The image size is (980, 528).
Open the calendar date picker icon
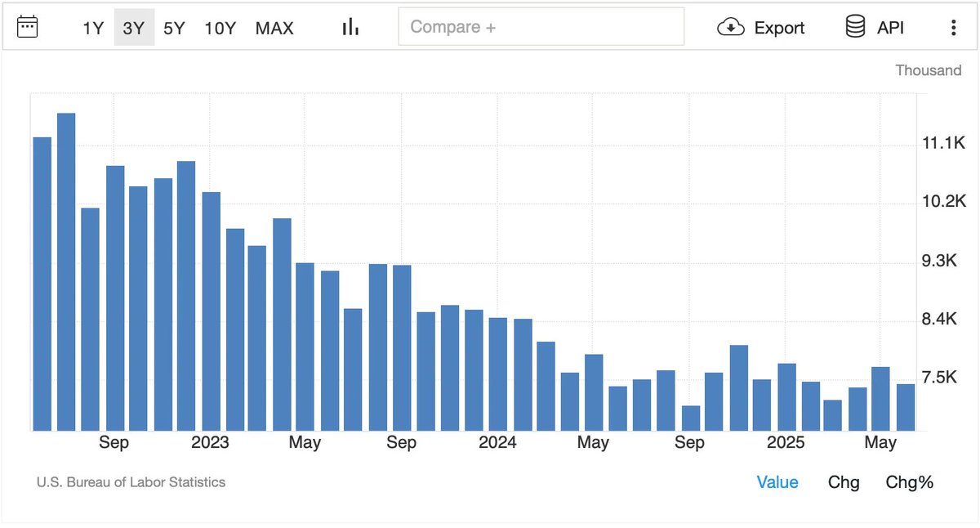tap(27, 27)
